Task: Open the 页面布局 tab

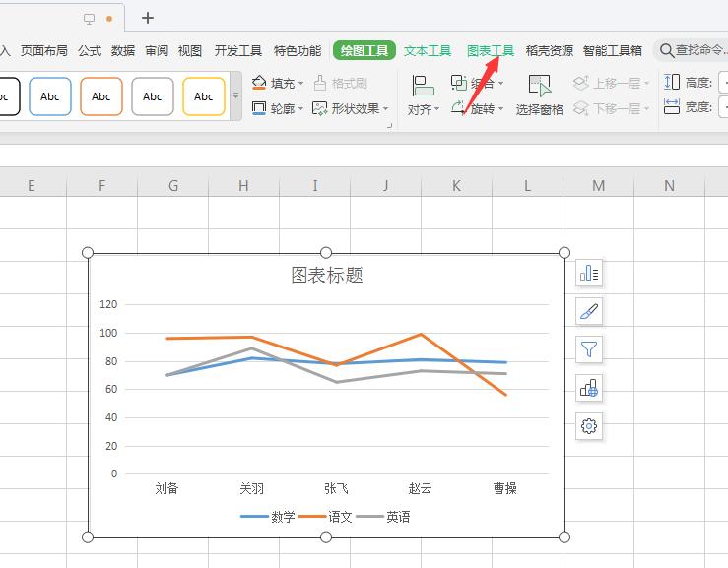Action: tap(44, 50)
